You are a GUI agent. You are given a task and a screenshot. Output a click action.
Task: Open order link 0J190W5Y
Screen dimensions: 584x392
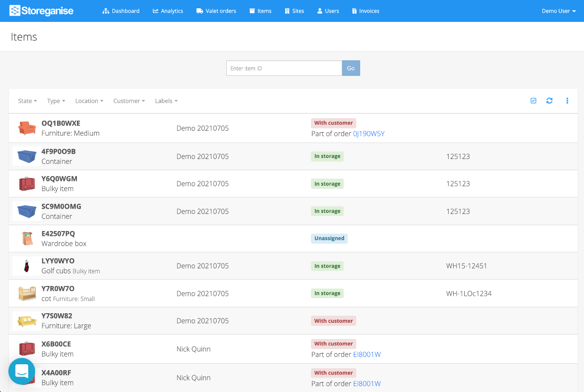(x=368, y=134)
